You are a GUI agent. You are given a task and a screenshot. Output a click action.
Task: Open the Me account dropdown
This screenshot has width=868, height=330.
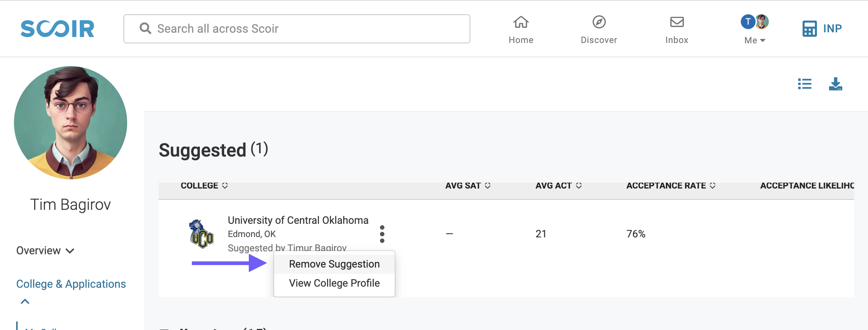pos(755,29)
